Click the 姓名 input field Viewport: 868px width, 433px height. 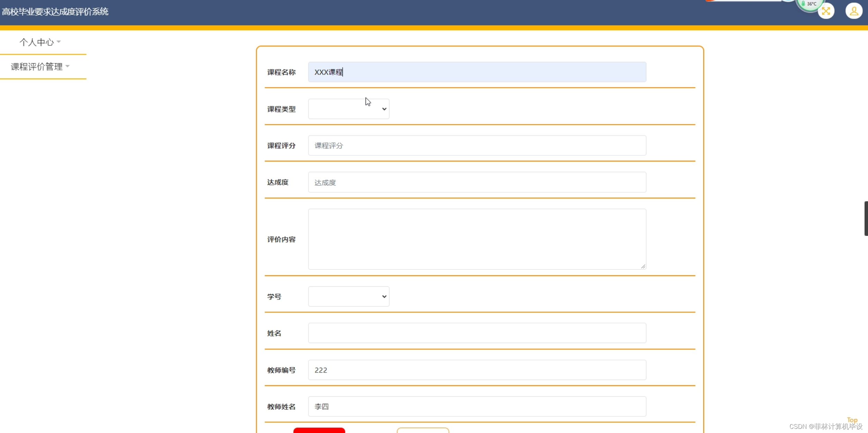pyautogui.click(x=477, y=333)
